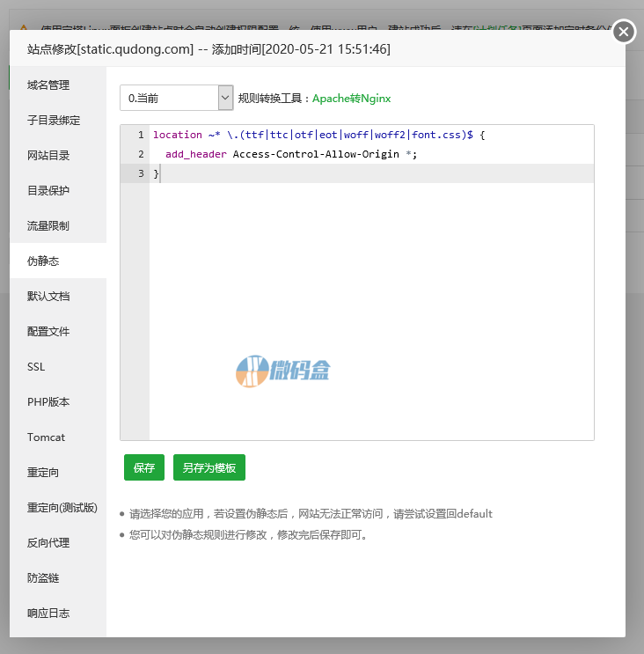
Task: Place cursor on line 3 closing brace
Action: click(157, 173)
